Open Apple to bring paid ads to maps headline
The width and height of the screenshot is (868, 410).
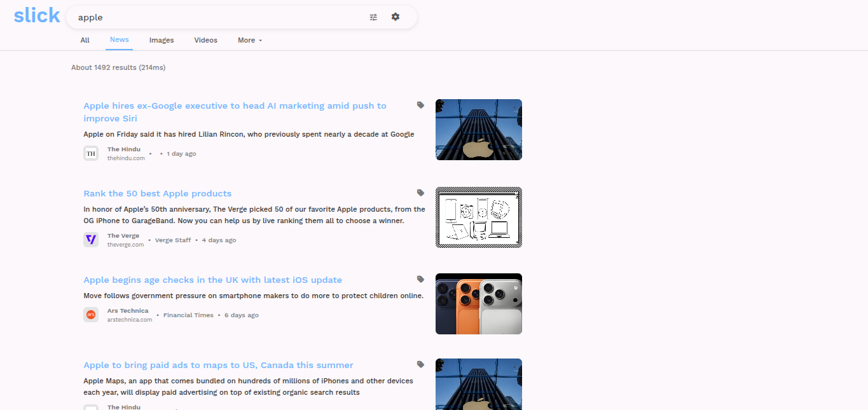[218, 365]
